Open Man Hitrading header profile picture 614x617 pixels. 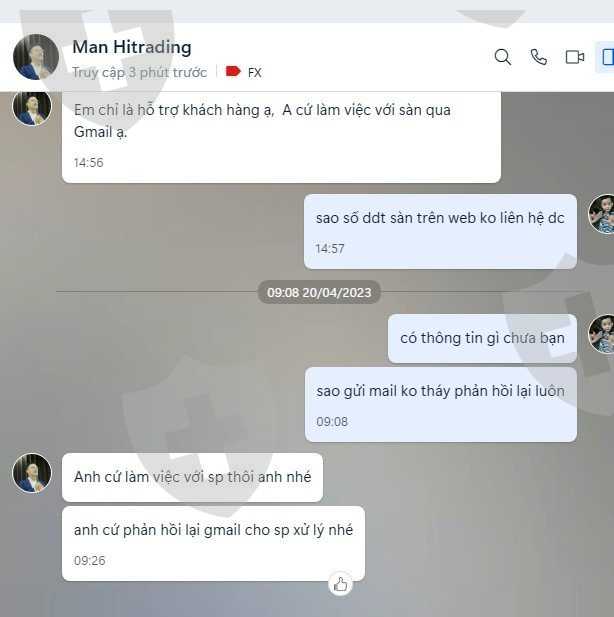click(x=36, y=57)
